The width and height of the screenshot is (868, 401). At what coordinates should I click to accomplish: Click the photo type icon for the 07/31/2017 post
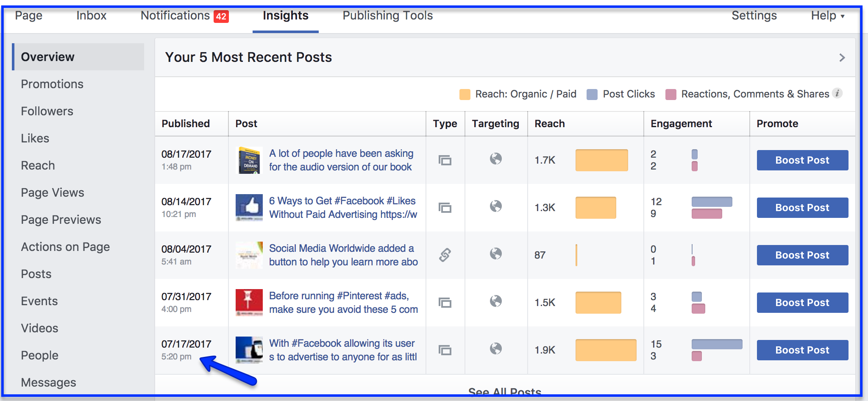(445, 303)
